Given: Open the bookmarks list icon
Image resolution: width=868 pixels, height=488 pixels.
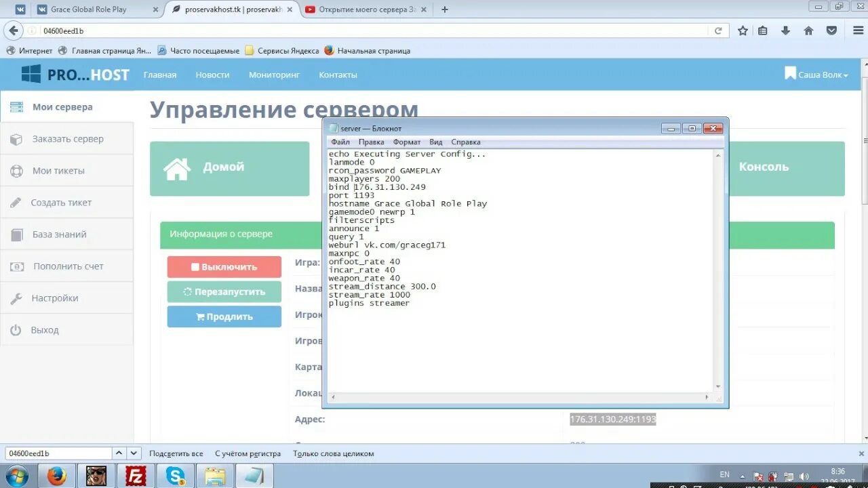Looking at the screenshot, I should 763,30.
